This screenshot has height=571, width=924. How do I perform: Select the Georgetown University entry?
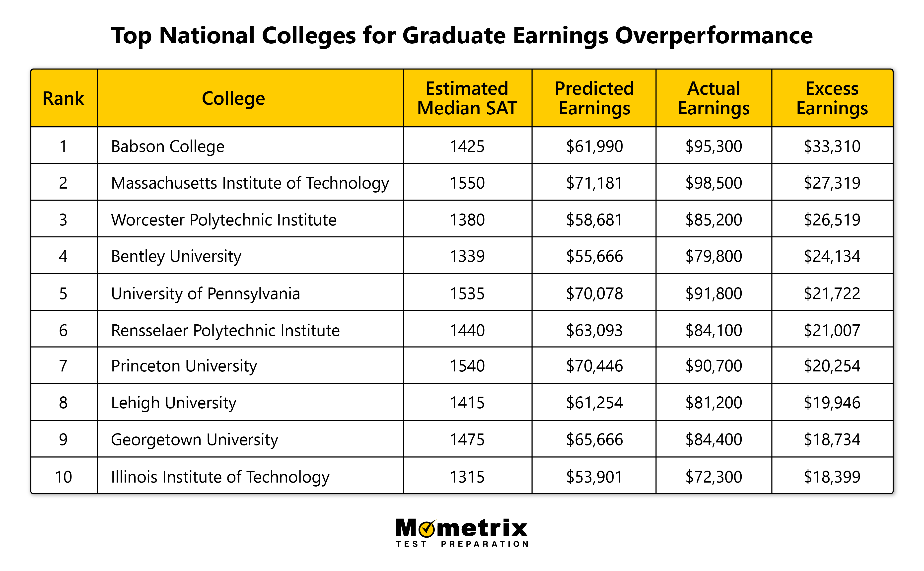[195, 439]
